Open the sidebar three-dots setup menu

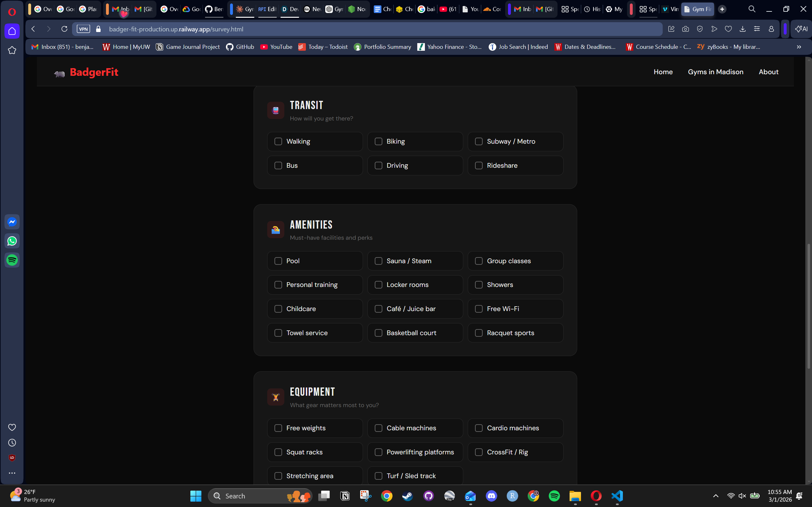tap(12, 473)
